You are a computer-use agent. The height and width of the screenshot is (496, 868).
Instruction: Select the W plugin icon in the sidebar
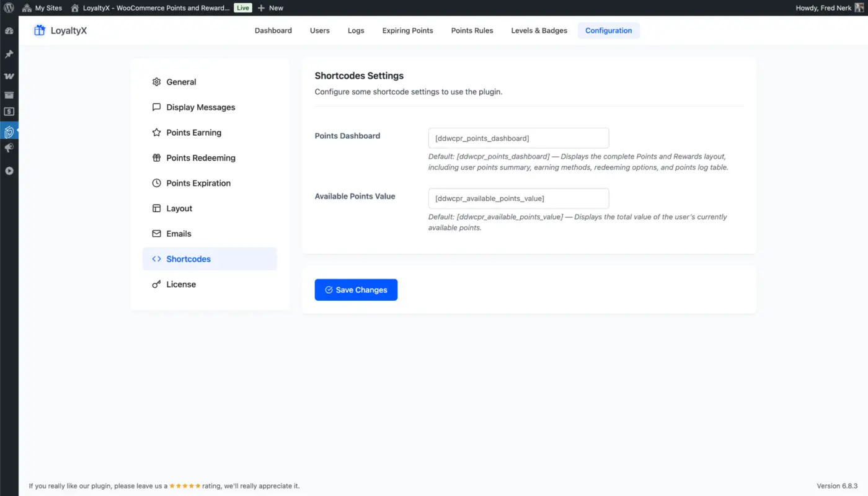(9, 75)
